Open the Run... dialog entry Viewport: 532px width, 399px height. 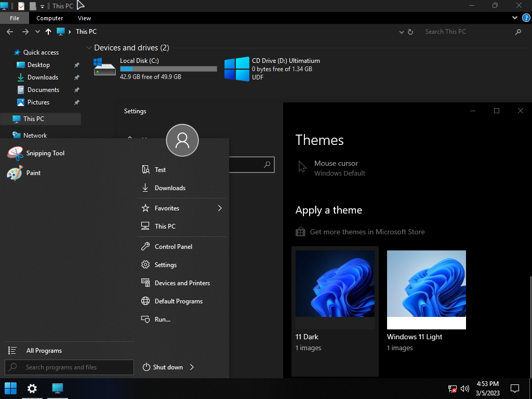[x=156, y=320]
